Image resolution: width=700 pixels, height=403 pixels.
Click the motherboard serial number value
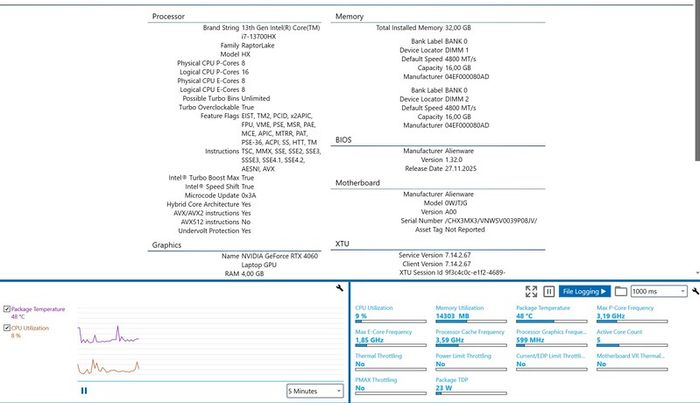[491, 220]
